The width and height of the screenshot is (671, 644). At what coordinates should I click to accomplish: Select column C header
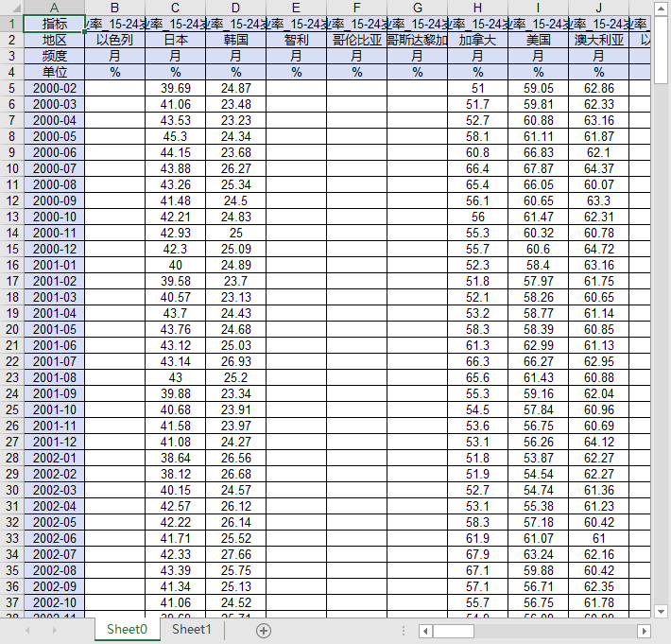click(x=176, y=8)
